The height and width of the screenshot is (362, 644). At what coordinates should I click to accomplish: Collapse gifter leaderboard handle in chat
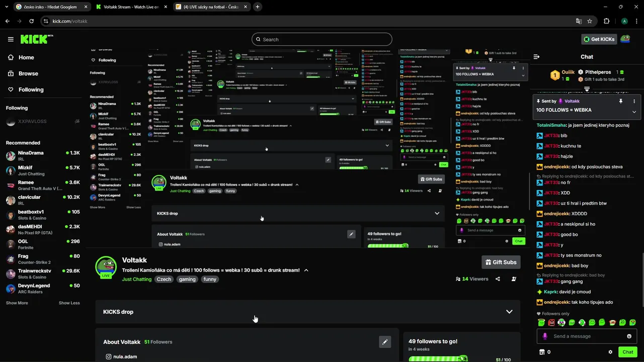click(587, 89)
